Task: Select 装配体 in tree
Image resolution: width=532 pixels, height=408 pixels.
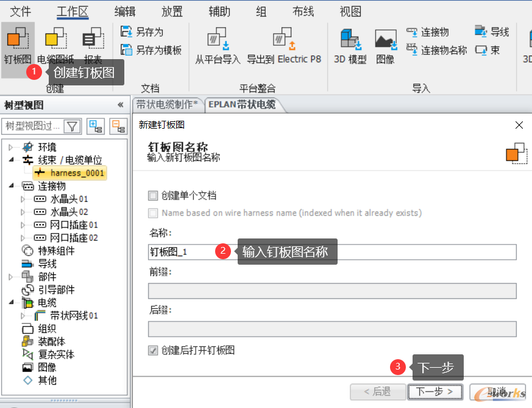Action: (x=43, y=342)
